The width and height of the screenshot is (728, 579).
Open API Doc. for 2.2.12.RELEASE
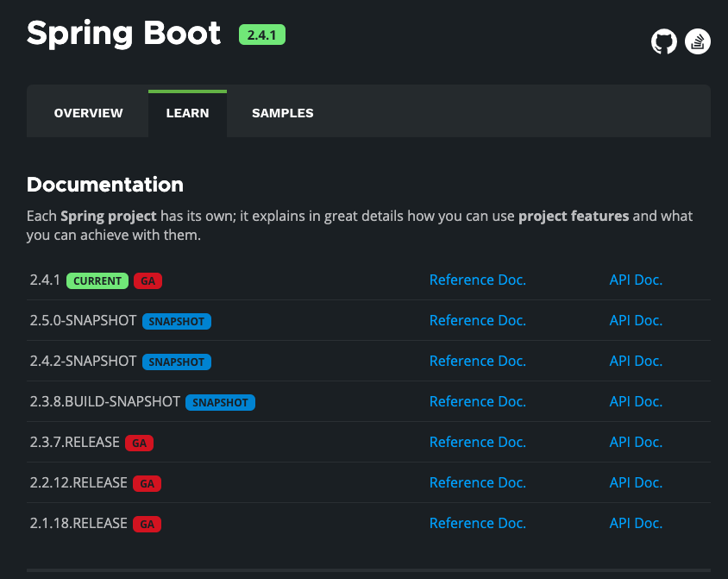636,482
